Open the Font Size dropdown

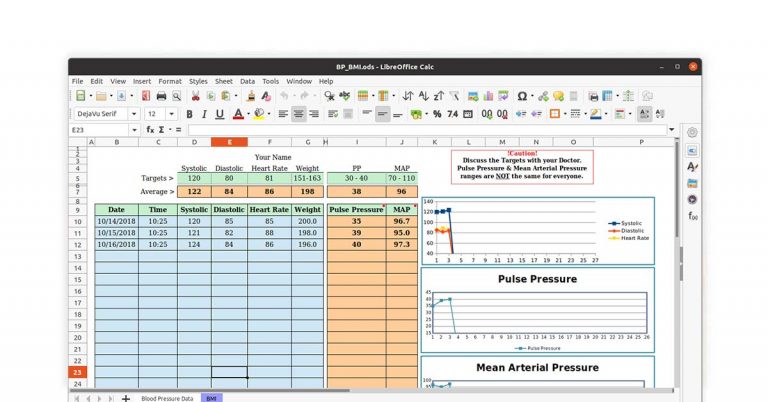(x=171, y=114)
